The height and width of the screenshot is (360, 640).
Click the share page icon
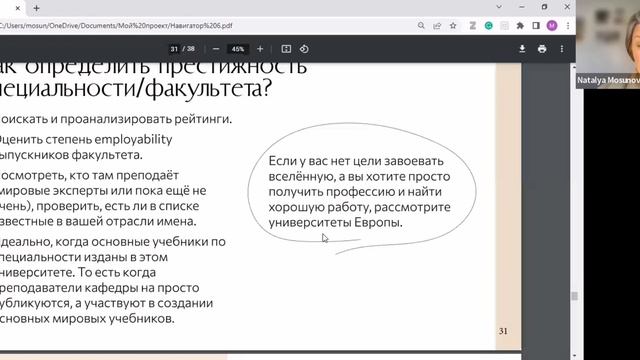[x=437, y=25]
